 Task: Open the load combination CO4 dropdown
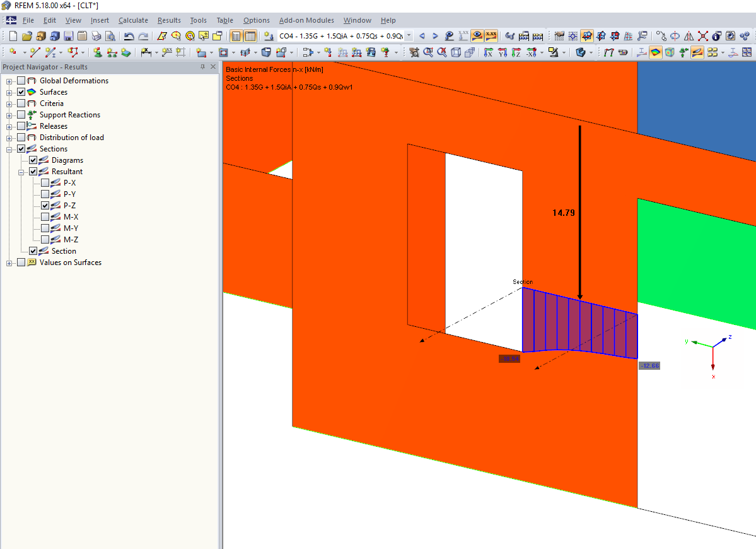(x=409, y=36)
